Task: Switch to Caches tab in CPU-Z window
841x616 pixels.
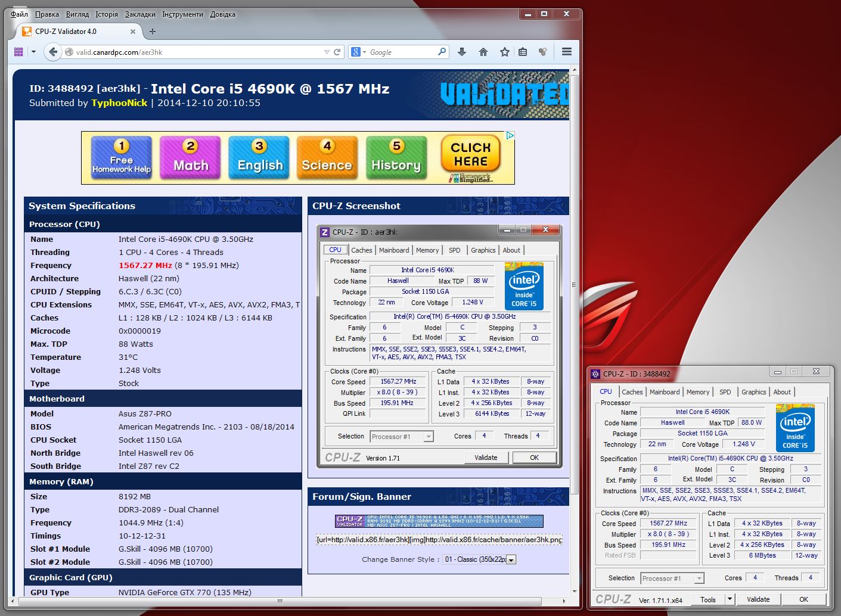Action: 632,392
